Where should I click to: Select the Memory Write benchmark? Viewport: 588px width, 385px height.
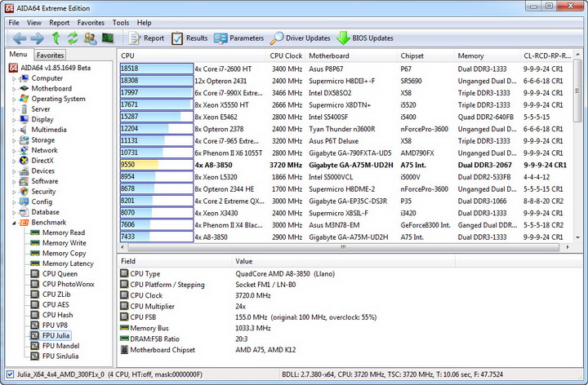coord(59,243)
